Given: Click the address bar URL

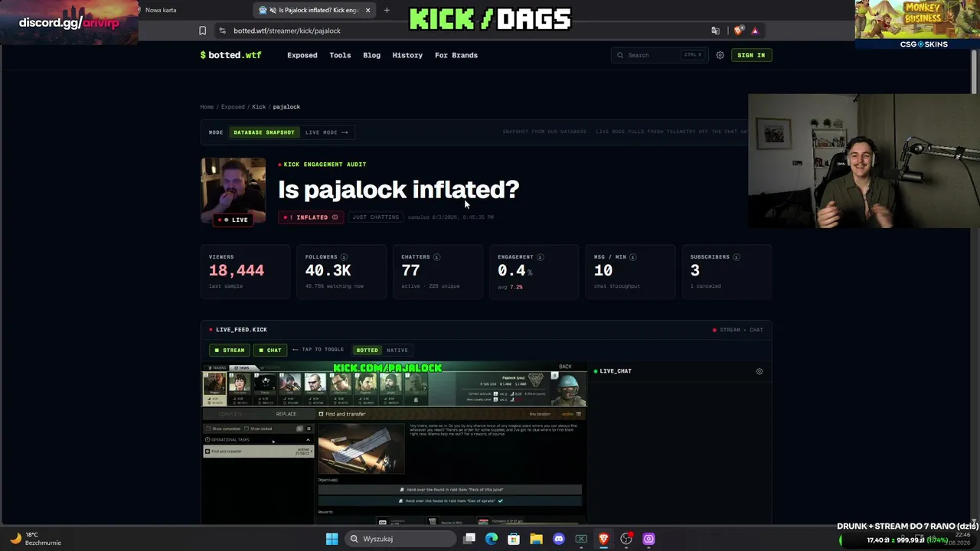Looking at the screenshot, I should [x=287, y=31].
